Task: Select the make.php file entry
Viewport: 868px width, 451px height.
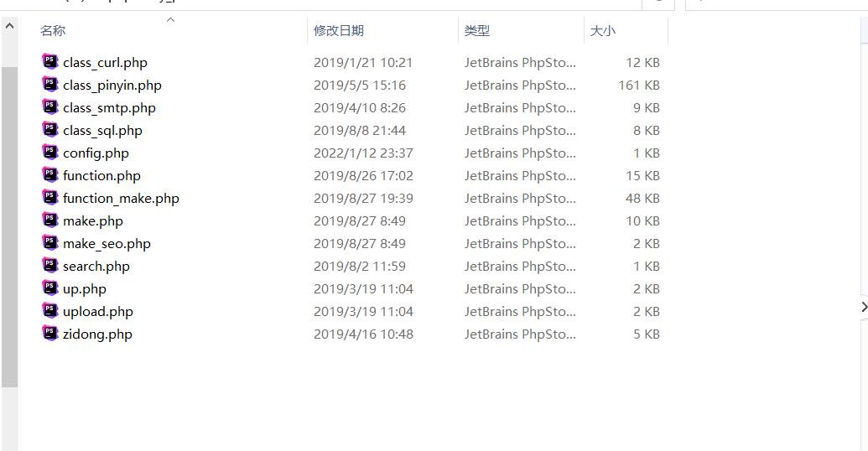Action: click(x=92, y=220)
